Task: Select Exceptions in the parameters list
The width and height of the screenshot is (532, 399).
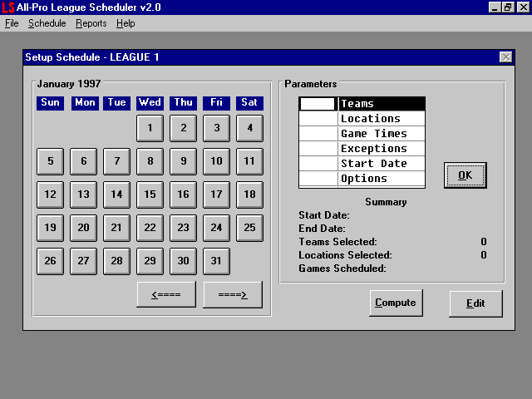Action: (382, 149)
